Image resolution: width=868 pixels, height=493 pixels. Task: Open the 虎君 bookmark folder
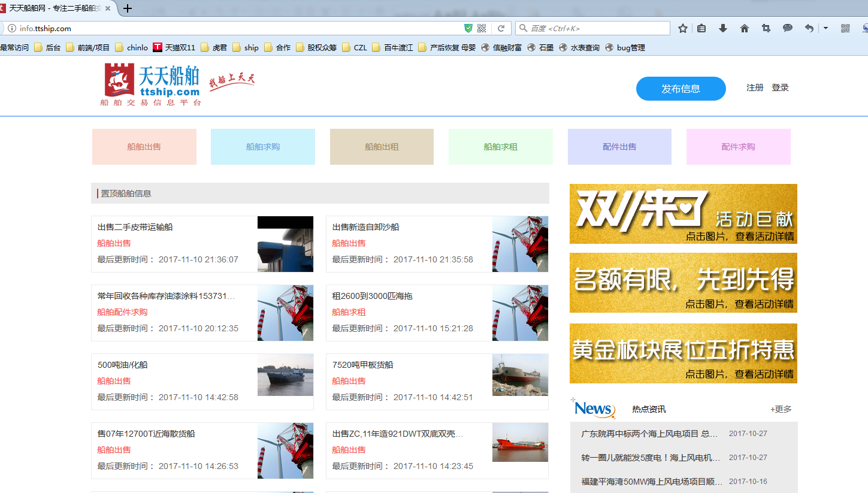pyautogui.click(x=214, y=47)
